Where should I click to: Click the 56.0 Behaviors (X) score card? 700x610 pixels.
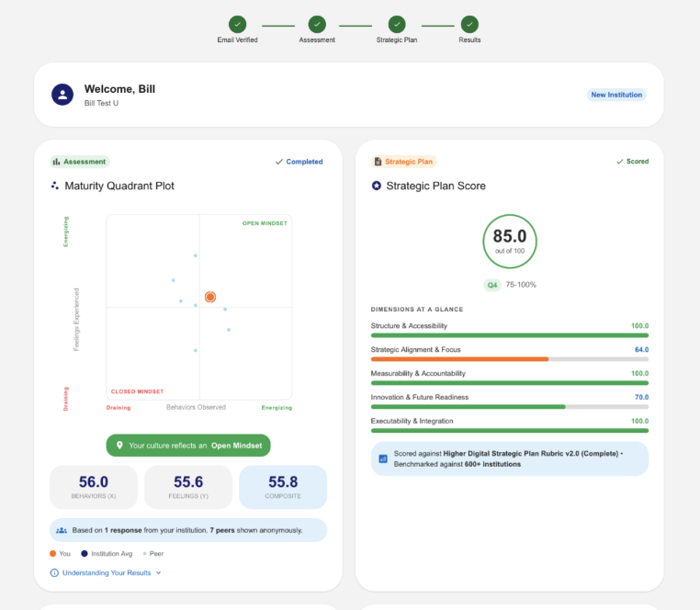tap(94, 487)
